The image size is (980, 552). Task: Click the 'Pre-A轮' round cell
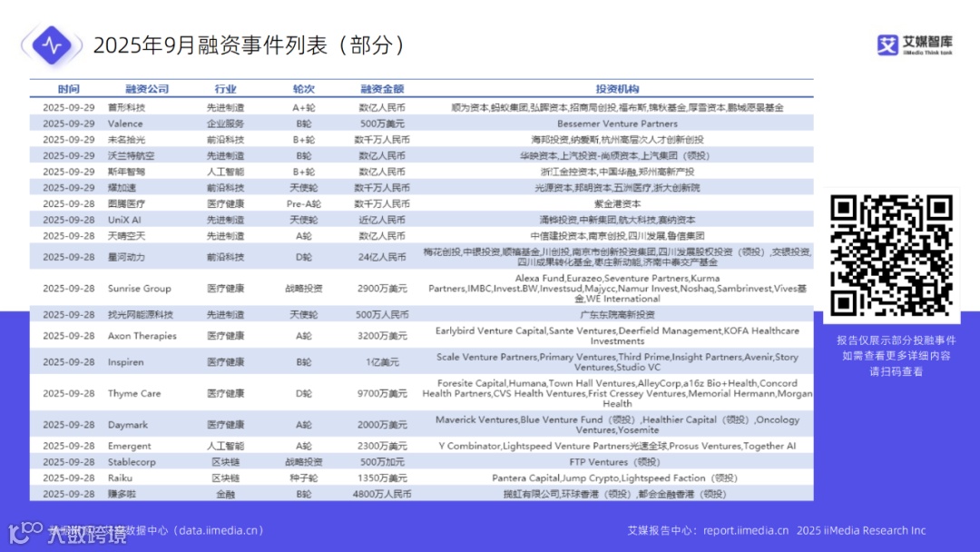click(304, 203)
